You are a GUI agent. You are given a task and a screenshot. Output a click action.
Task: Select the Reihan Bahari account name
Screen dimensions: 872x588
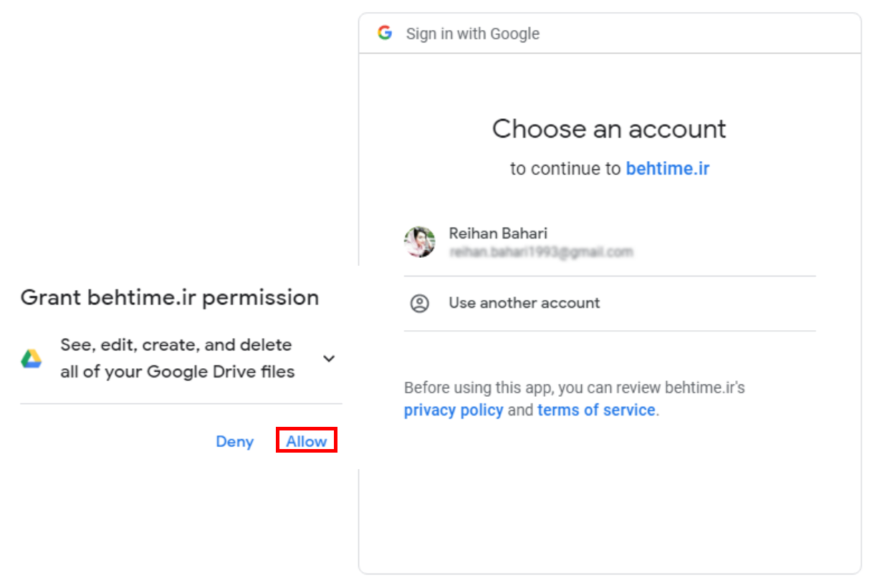click(498, 233)
